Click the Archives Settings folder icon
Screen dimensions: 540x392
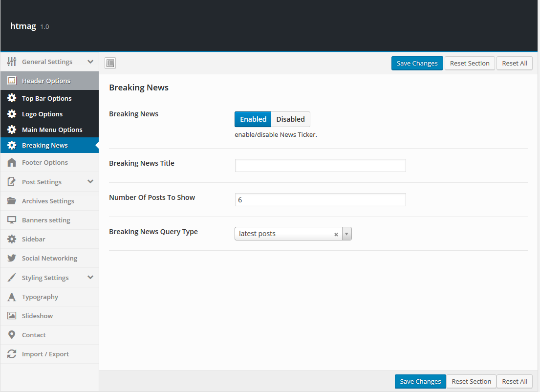(x=12, y=201)
